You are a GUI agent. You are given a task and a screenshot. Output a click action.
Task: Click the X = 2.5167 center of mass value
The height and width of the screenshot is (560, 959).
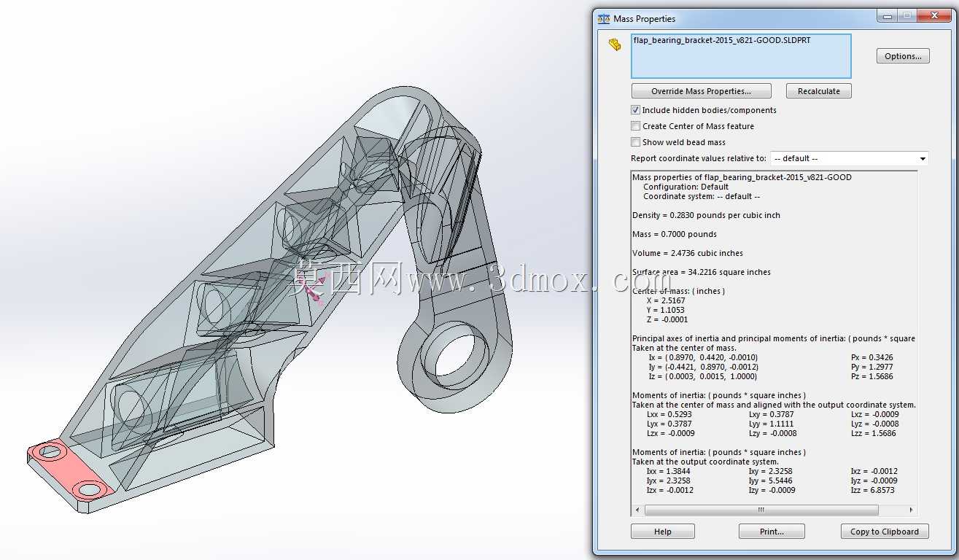tap(667, 300)
